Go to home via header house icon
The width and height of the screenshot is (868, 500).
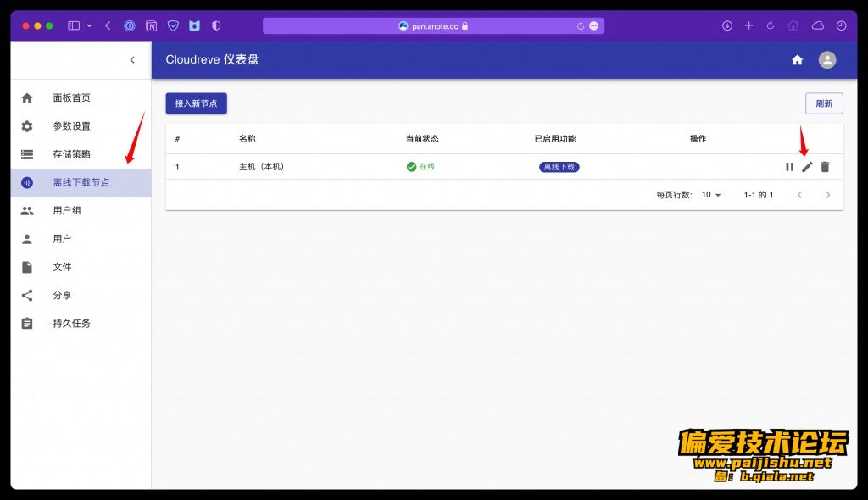coord(797,60)
